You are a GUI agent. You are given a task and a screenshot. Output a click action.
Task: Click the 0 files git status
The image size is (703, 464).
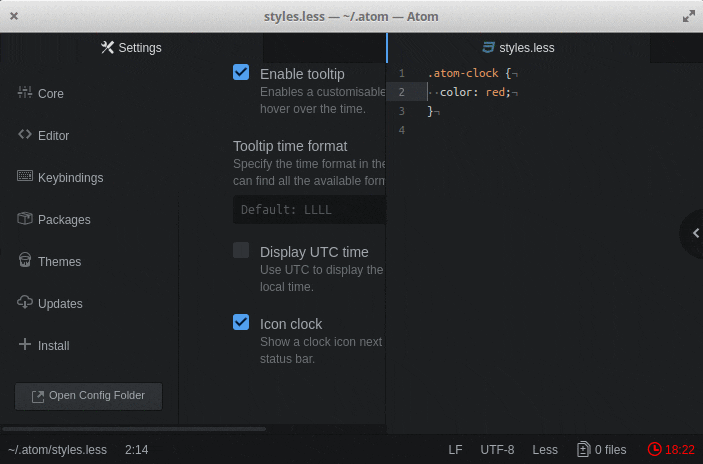tap(601, 450)
